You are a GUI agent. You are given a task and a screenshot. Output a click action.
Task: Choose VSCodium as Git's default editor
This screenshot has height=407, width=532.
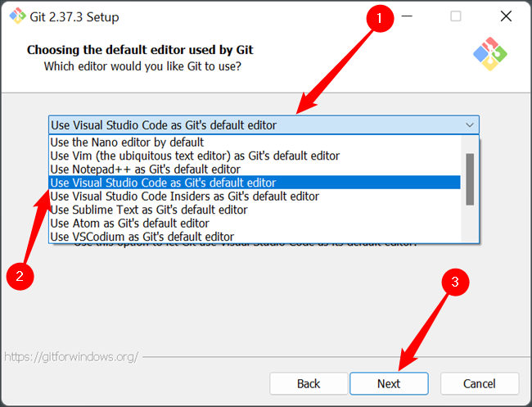tap(142, 237)
